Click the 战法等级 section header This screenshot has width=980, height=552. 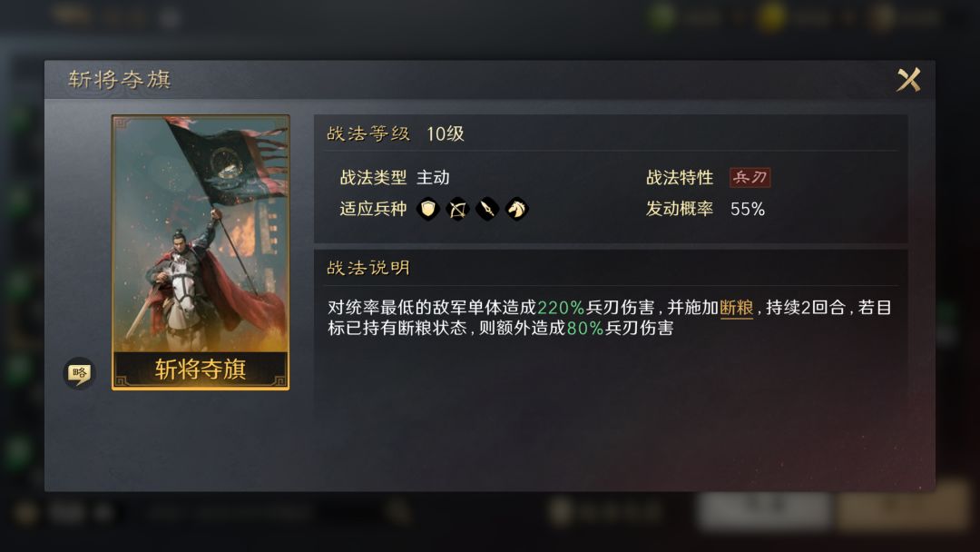pos(368,133)
